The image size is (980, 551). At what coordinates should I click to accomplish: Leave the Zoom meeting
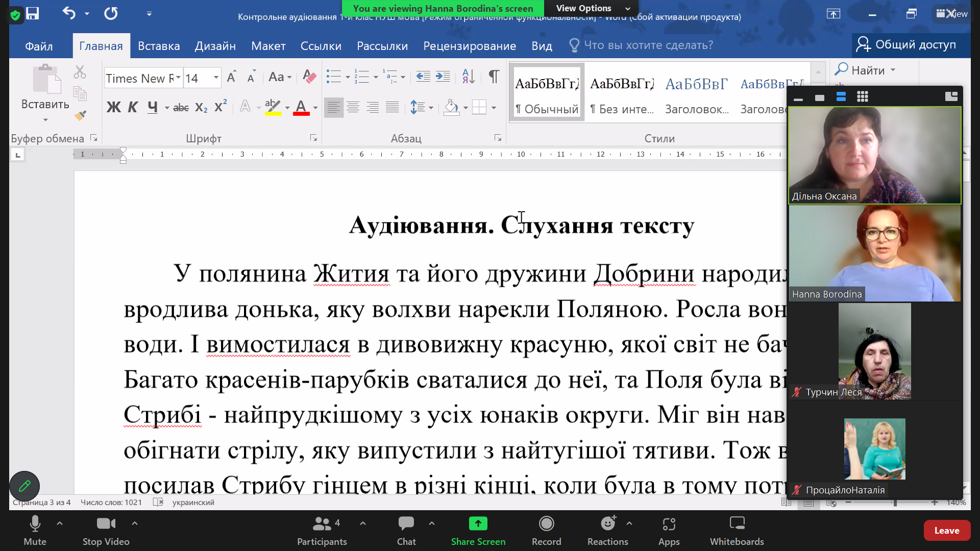pos(946,531)
